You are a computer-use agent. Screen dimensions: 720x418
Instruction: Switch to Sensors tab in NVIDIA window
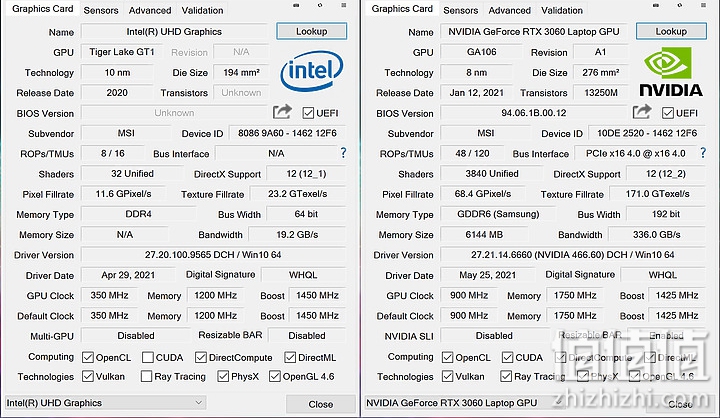(461, 10)
